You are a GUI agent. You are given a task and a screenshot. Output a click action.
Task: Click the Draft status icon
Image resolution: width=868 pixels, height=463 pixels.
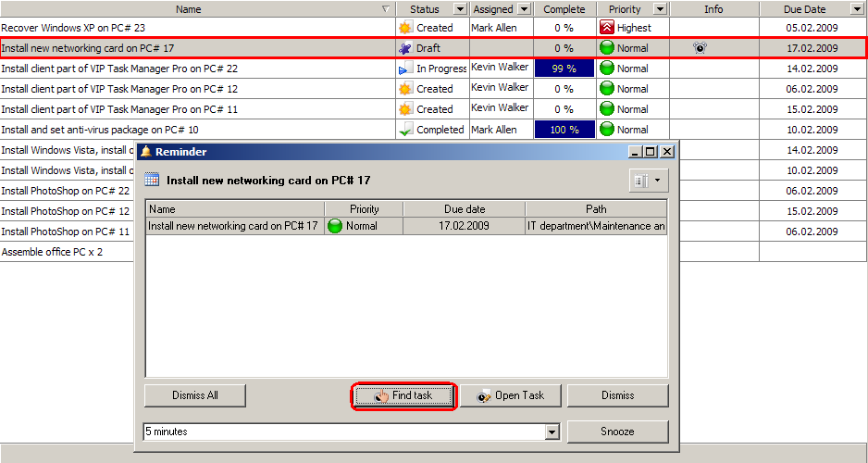click(x=404, y=48)
